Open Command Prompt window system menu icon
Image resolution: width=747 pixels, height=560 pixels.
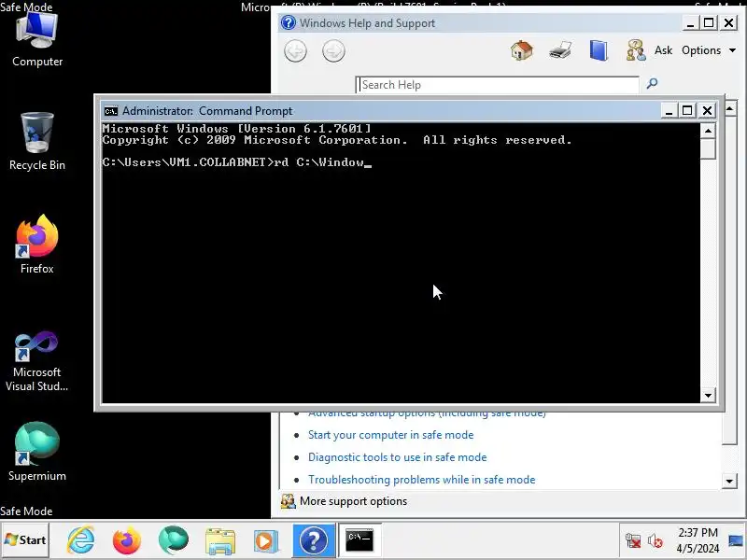[111, 111]
